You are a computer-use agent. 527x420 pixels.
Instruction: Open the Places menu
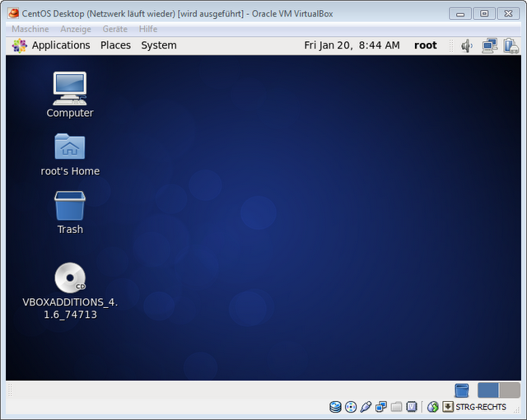point(115,45)
